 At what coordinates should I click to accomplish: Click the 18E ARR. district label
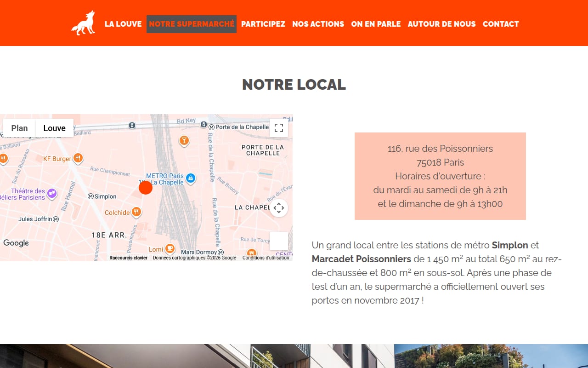[x=109, y=235]
